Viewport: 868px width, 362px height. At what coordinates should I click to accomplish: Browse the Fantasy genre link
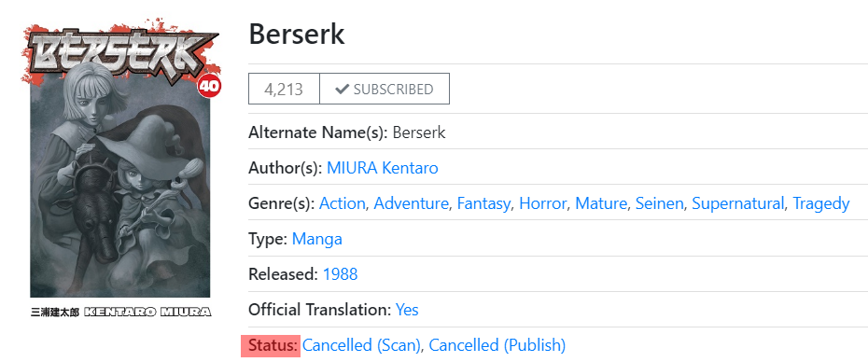pyautogui.click(x=483, y=203)
